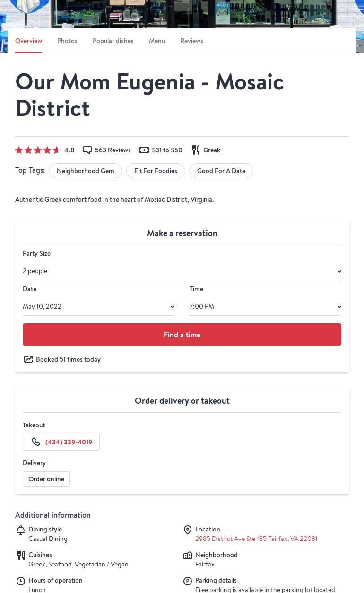The image size is (364, 593).
Task: Click the reviews speech bubble icon
Action: [x=87, y=150]
